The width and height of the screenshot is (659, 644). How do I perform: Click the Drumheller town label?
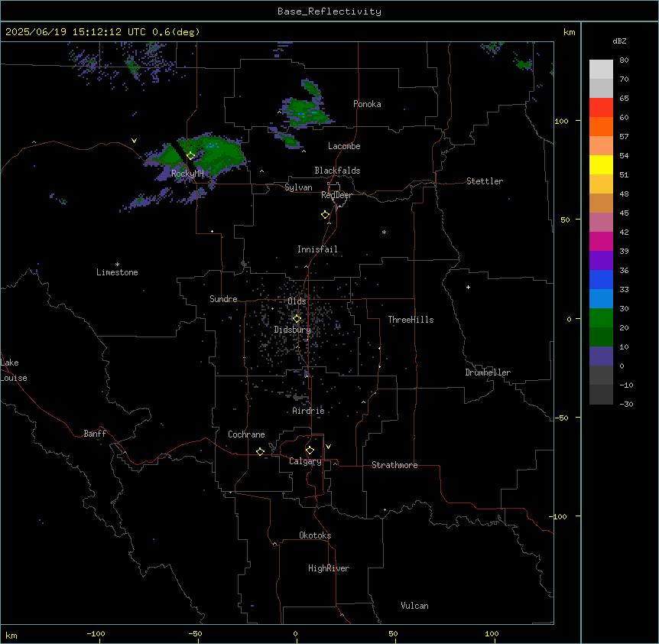point(488,372)
